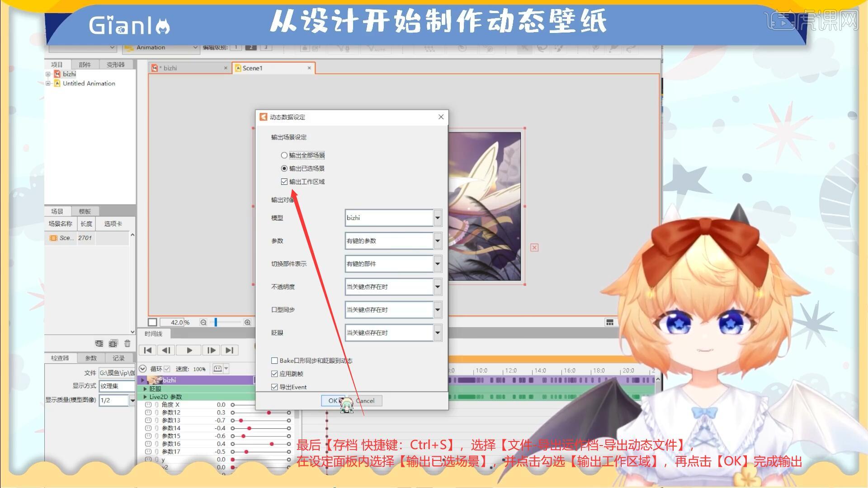Click the zoom-in magnifier icon

click(247, 322)
